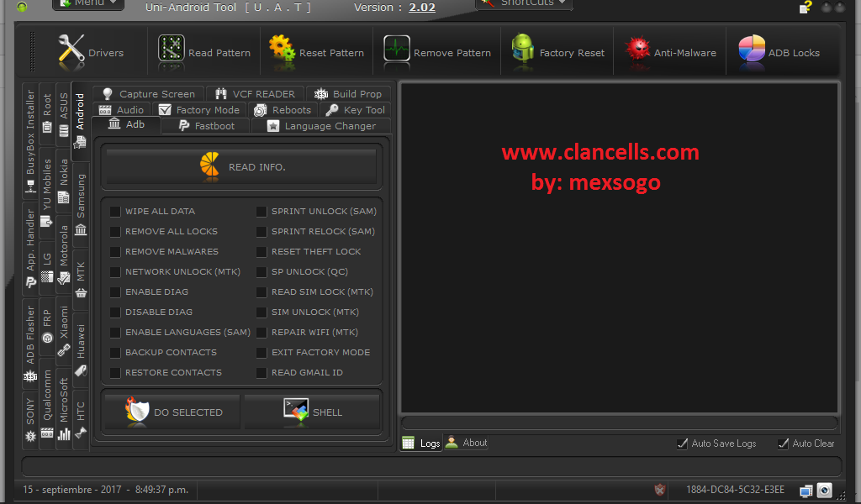Check the ENABLE DIAG box

pyautogui.click(x=115, y=292)
